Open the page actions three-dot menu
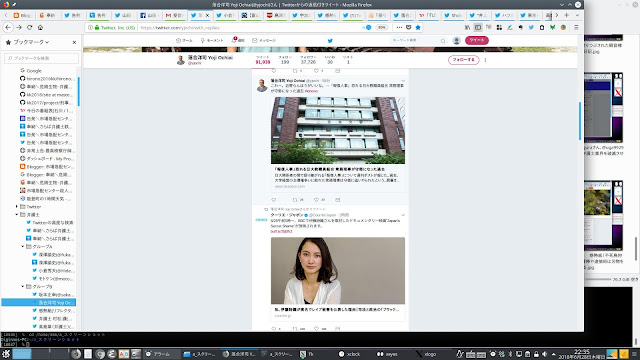Screen dimensions: 640x360 [399, 27]
